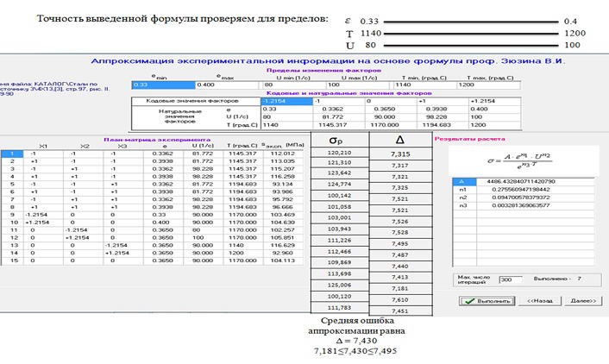609x364 pixels.
Task: Click the T max field showing 1200
Action: (489, 85)
